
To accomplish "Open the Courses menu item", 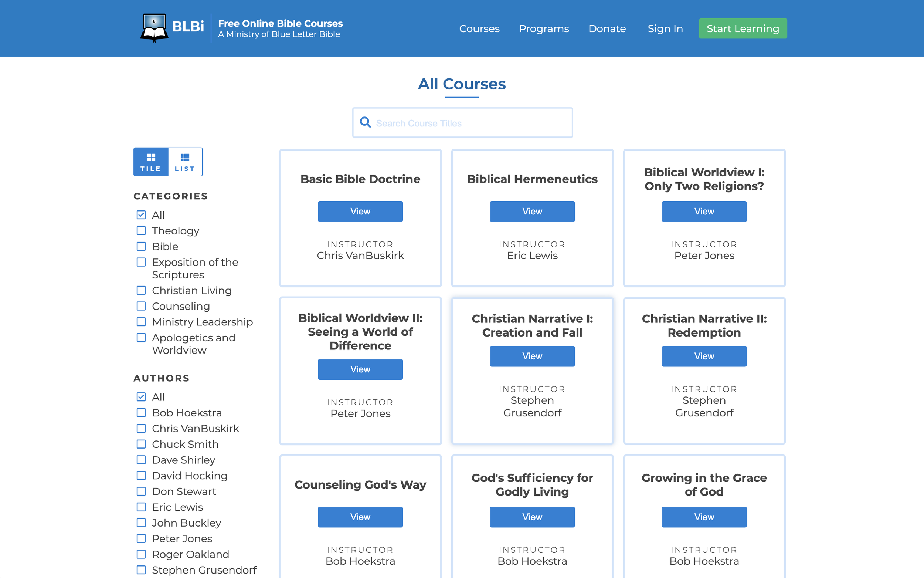I will [479, 29].
